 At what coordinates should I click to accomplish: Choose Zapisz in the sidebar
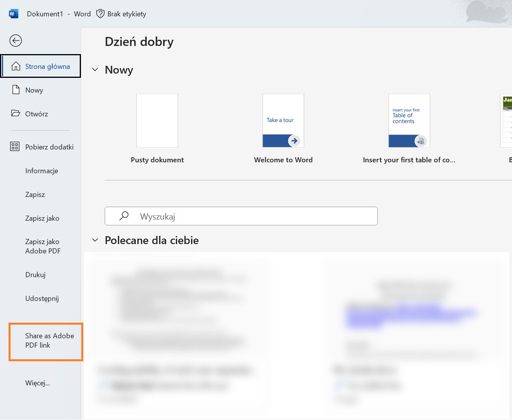coord(41,194)
